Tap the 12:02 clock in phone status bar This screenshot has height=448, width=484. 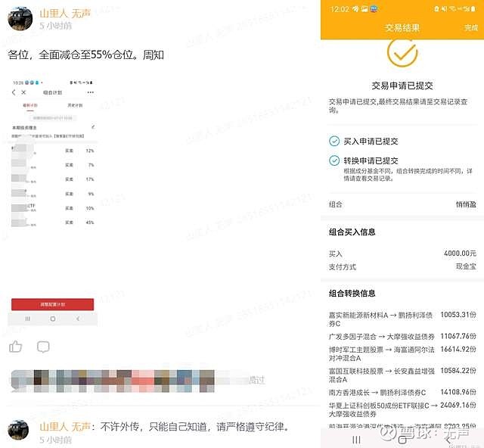[340, 9]
